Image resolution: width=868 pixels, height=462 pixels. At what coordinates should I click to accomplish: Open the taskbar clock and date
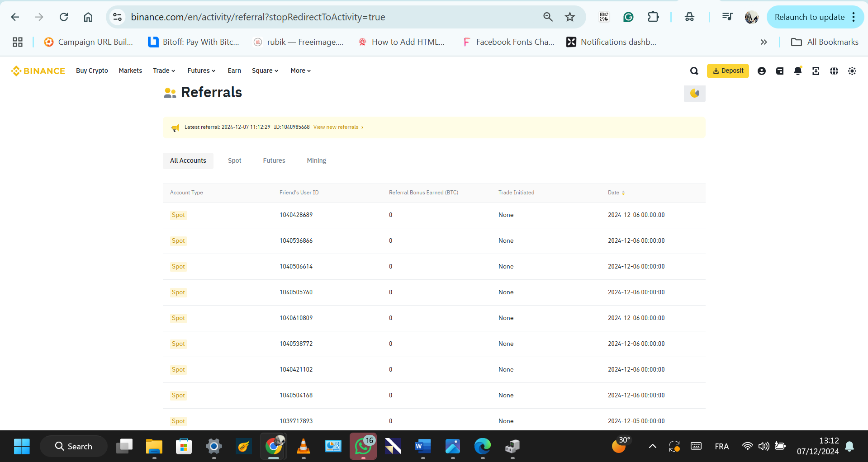(818, 446)
